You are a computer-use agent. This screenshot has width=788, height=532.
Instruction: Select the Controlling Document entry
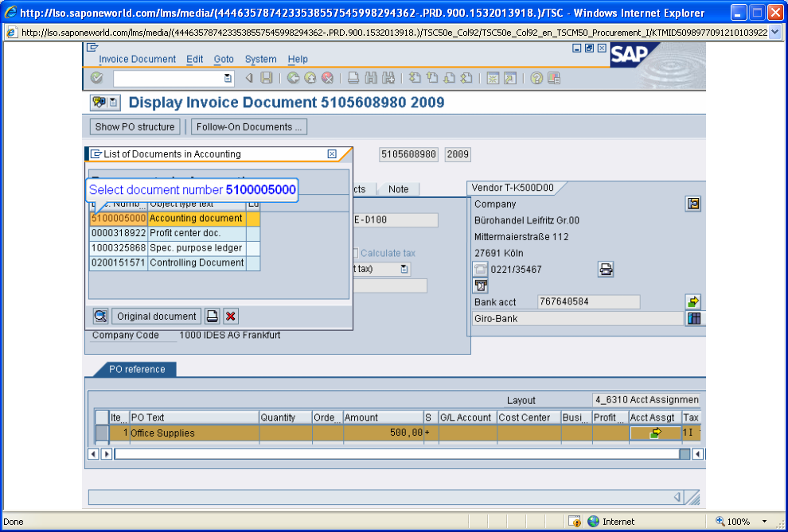[197, 262]
